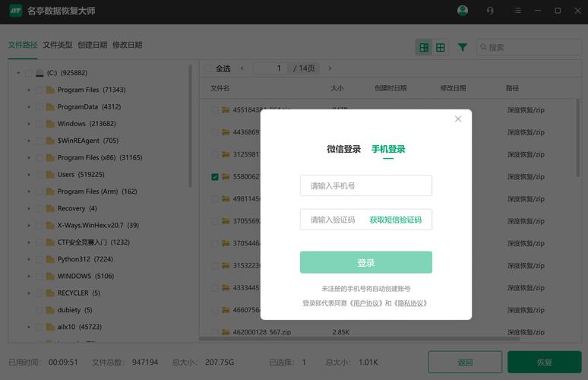Check the ProgramData folder checkbox
Screen dimensions: 588x380
[39, 107]
